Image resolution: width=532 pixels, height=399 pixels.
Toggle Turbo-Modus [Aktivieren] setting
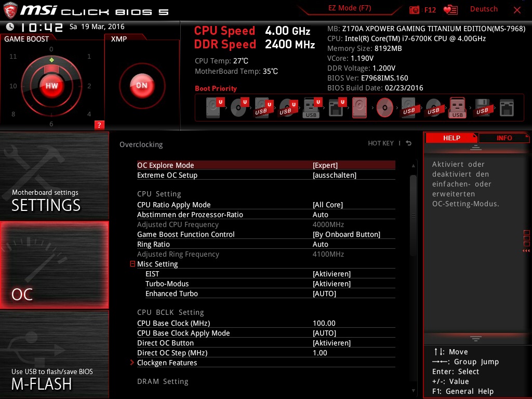point(266,284)
